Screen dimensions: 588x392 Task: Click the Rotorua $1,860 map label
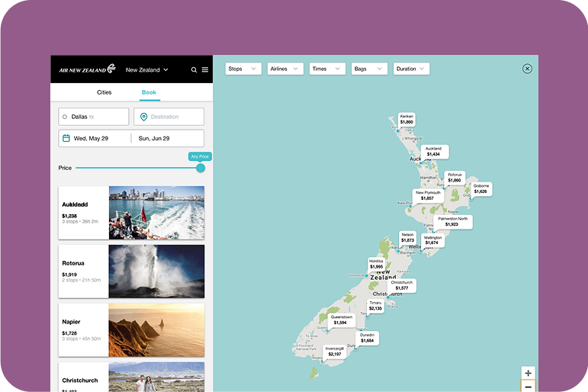tap(455, 178)
